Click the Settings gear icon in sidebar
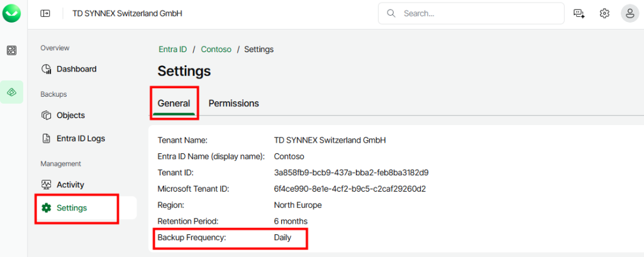This screenshot has height=257, width=644. click(x=46, y=208)
